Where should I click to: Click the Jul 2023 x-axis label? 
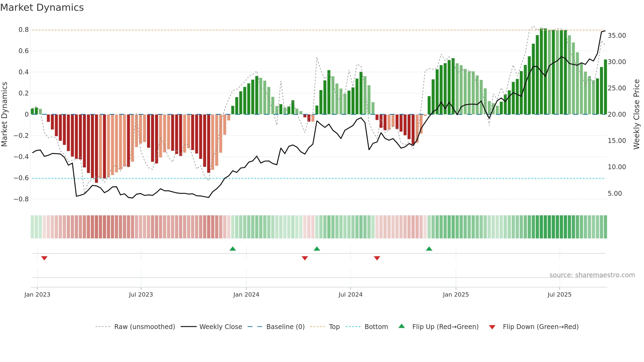click(x=141, y=294)
